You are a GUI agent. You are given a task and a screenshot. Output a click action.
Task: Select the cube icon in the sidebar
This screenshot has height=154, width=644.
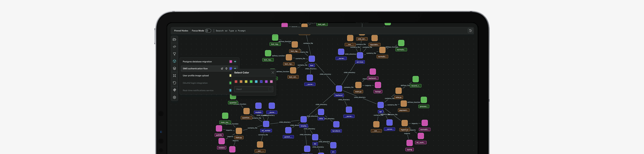174,61
